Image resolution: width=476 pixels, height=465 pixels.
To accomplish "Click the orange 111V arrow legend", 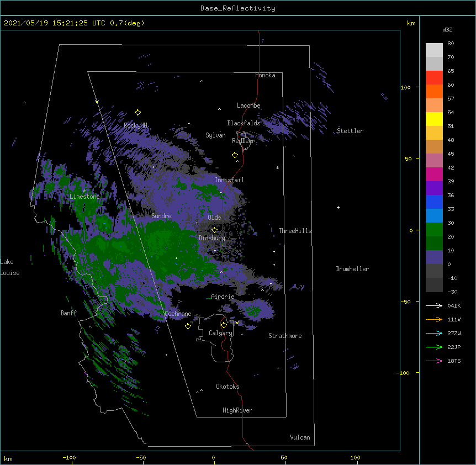I will click(x=434, y=319).
